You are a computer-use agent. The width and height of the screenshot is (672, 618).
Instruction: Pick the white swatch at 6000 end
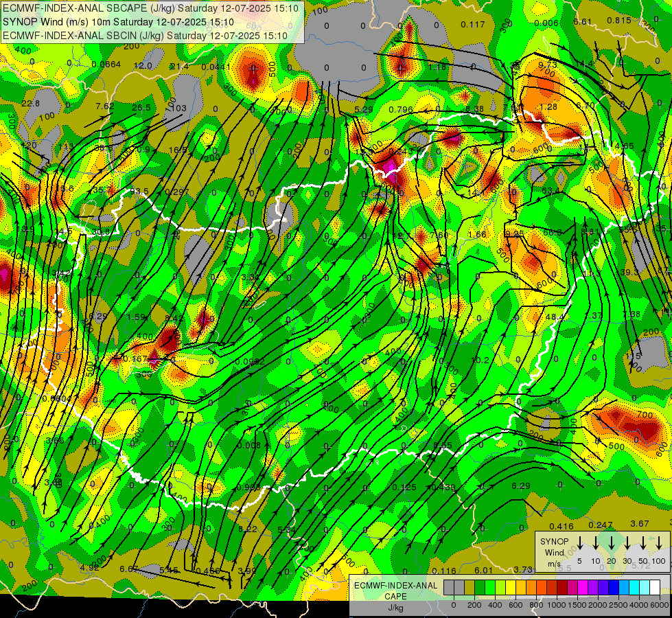(x=654, y=587)
